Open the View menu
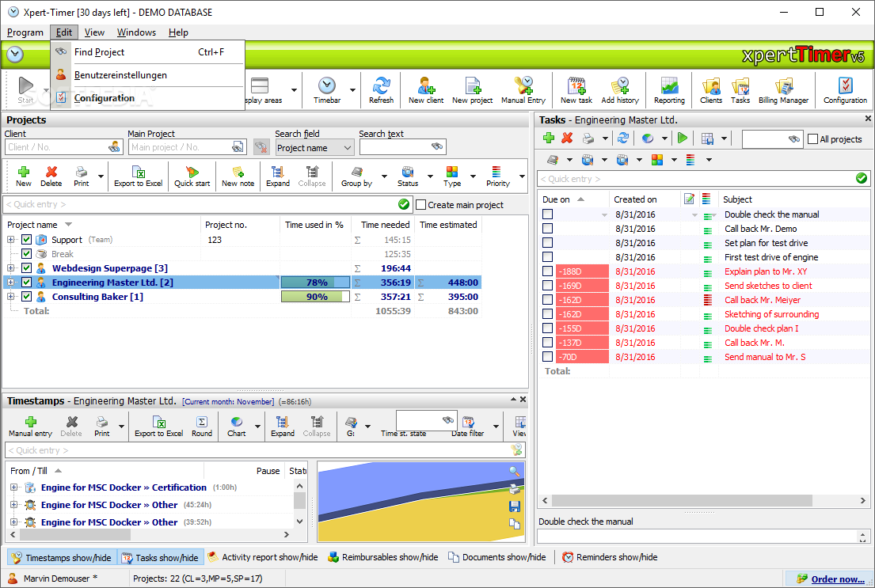Image resolution: width=875 pixels, height=588 pixels. coord(94,32)
